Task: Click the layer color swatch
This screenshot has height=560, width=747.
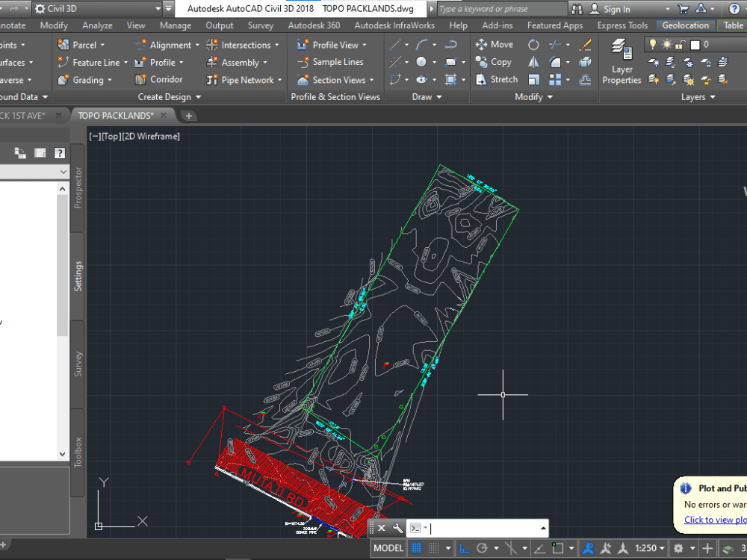Action: tap(695, 45)
